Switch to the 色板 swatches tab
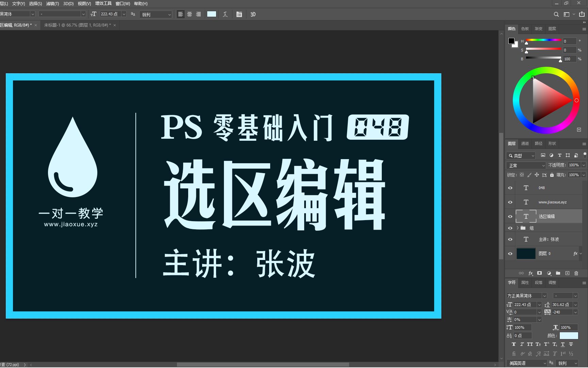Screen dimensions: 588x368 [525, 29]
